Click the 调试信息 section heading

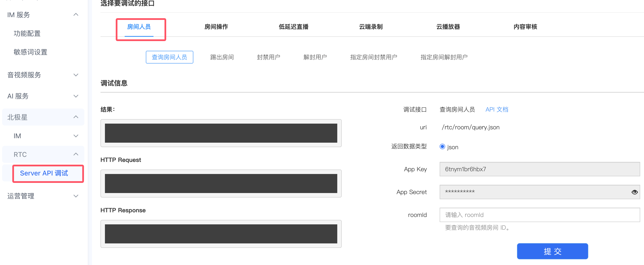[x=114, y=83]
